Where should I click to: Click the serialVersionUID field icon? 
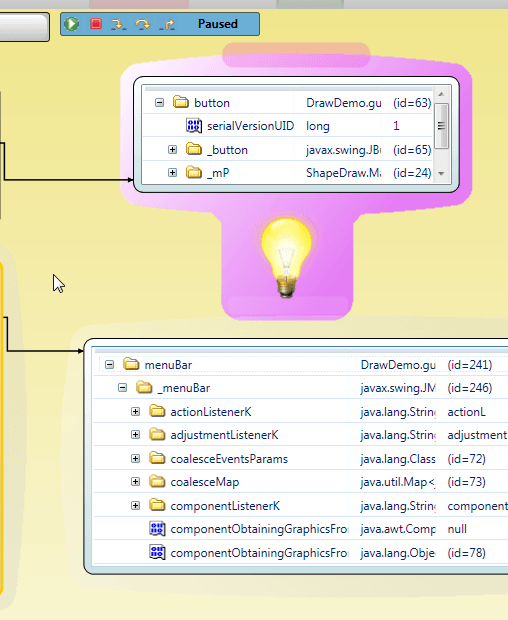[194, 126]
